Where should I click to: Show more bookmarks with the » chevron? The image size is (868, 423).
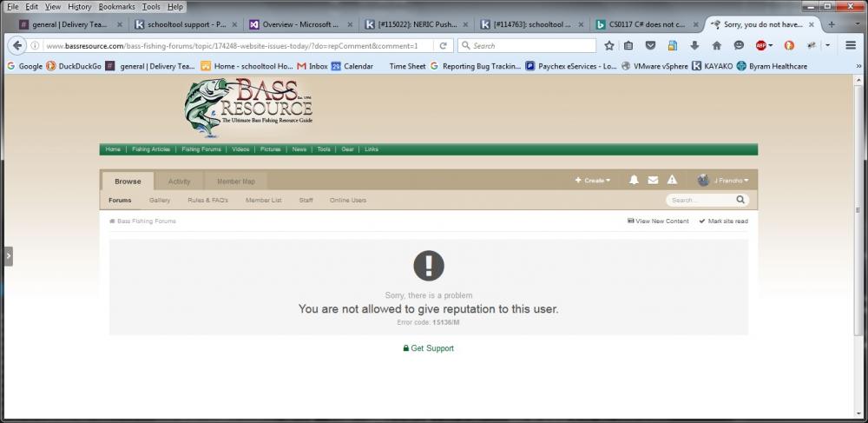coord(858,66)
